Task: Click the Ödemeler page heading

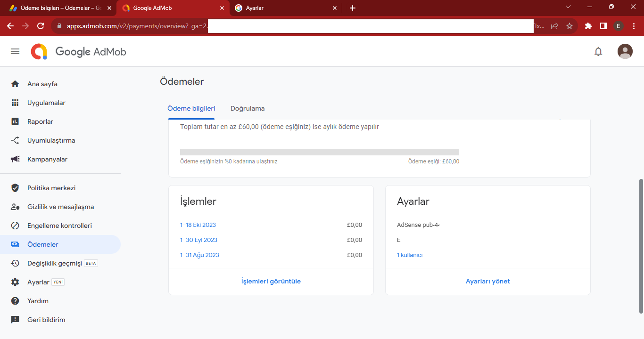Action: coord(182,81)
